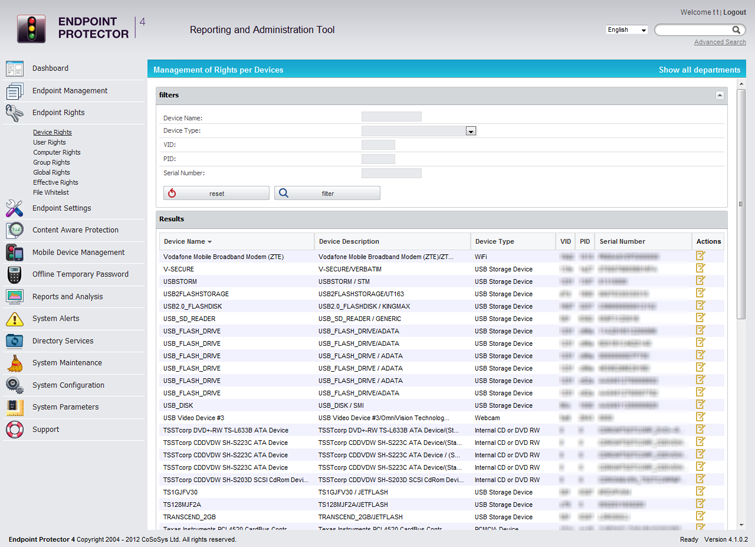Image resolution: width=755 pixels, height=547 pixels.
Task: Edit rights for USB Video Device #3 row
Action: [x=700, y=417]
